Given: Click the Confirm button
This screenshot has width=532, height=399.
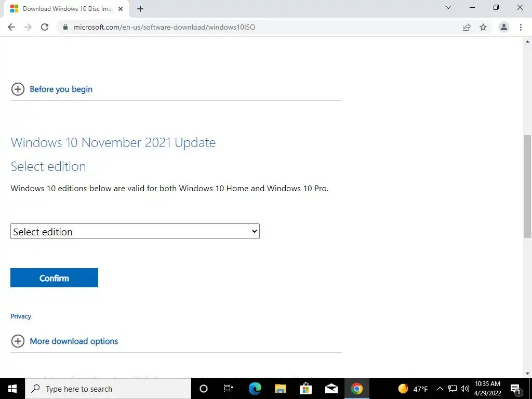Looking at the screenshot, I should pyautogui.click(x=54, y=278).
